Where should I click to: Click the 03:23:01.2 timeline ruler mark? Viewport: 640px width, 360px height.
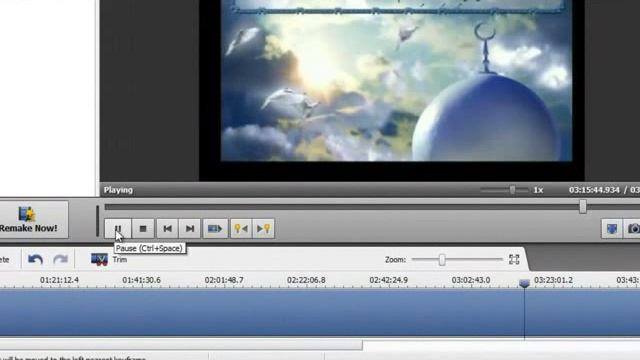coord(553,280)
